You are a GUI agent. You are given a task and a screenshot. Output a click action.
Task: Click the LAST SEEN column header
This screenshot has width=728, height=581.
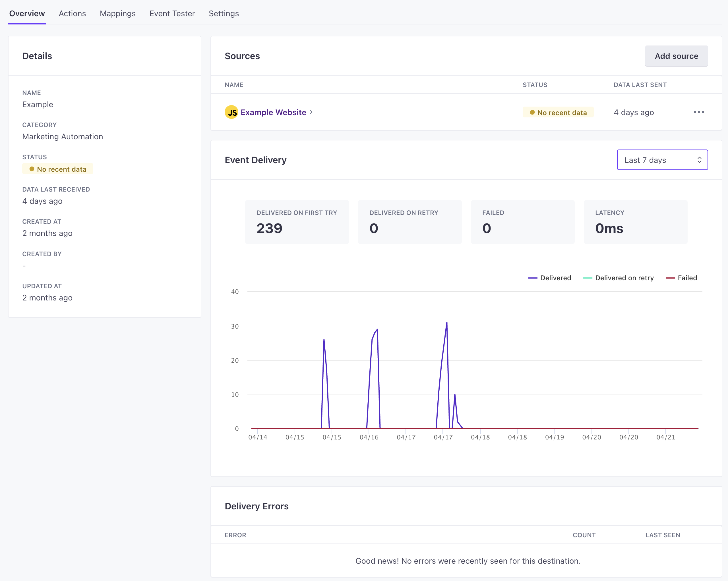[x=663, y=535]
